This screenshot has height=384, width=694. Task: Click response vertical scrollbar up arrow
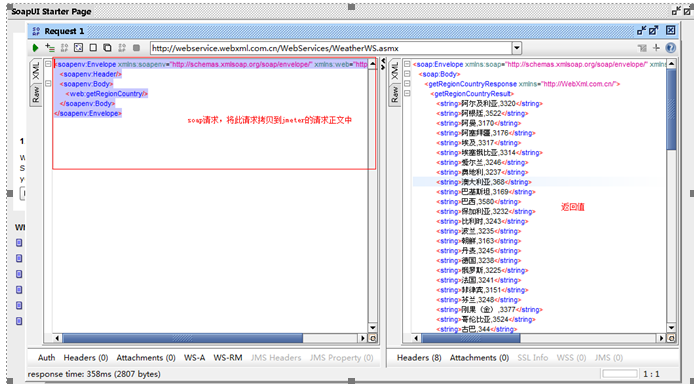click(x=671, y=64)
